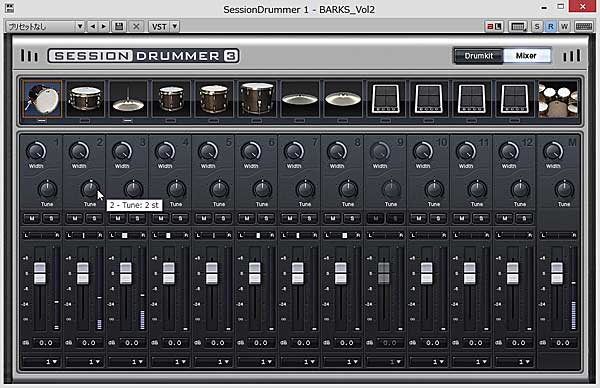Click the full drum kit master thumbnail
Viewport: 600px width, 388px height.
(558, 99)
